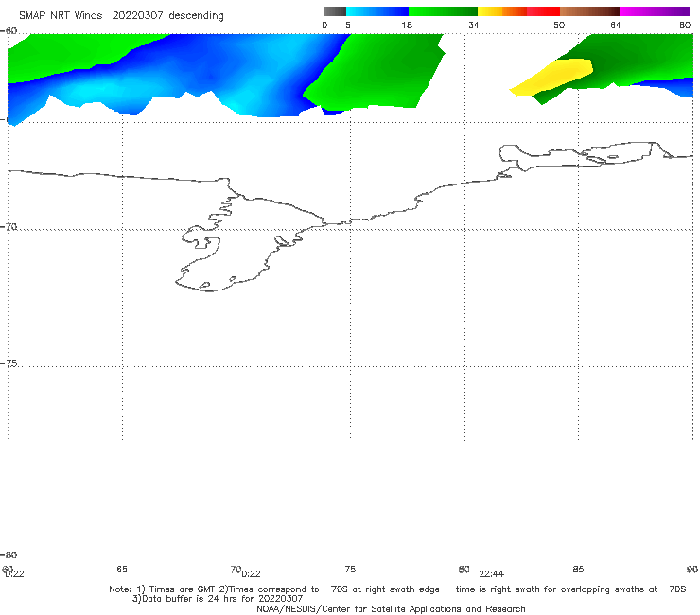Click the longitude label "85"

click(x=578, y=569)
